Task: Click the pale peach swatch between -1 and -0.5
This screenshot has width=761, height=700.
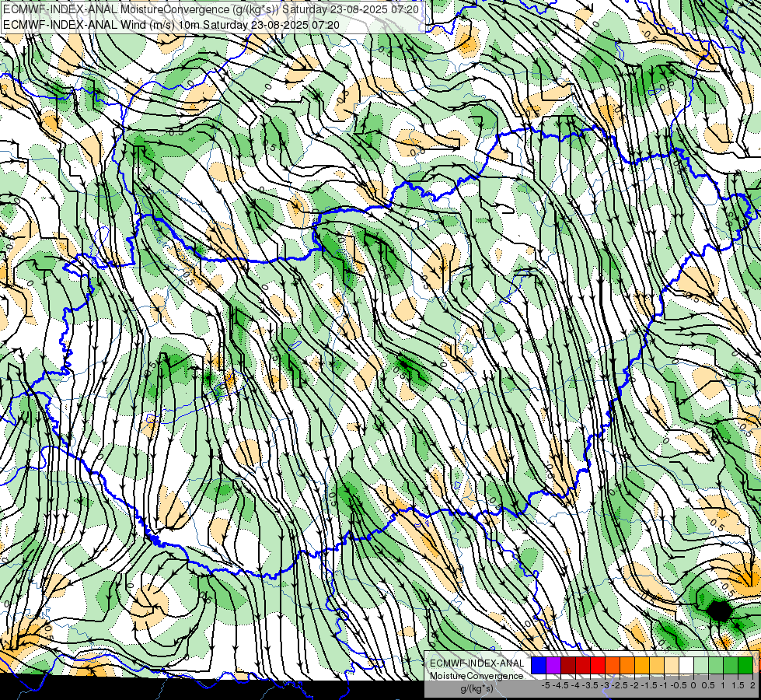Action: [672, 665]
